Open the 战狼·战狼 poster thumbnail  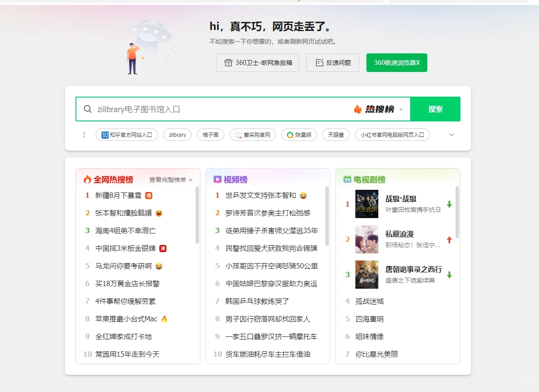point(367,204)
